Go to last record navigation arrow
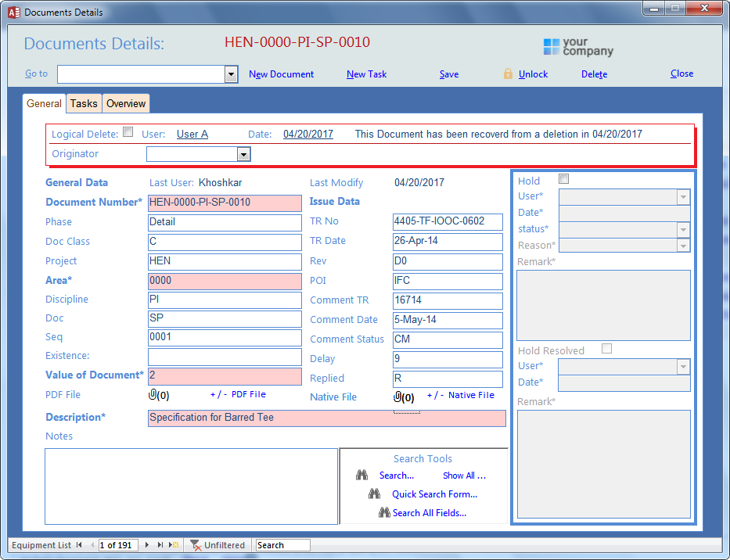730x560 pixels. (x=160, y=544)
